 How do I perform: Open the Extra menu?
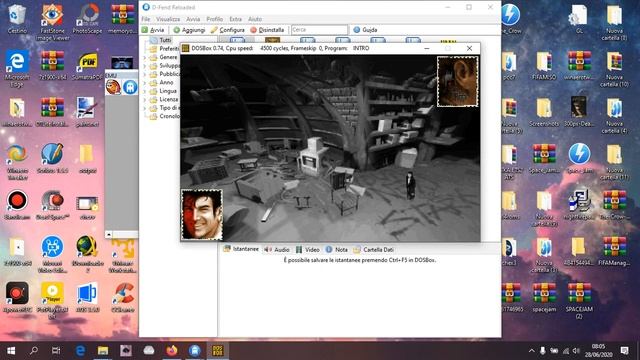tap(236, 19)
